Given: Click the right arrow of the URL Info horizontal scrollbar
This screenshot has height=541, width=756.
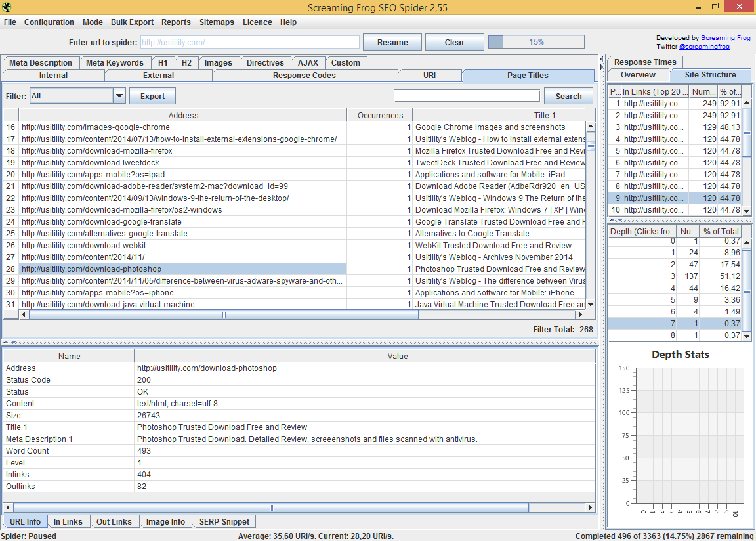Looking at the screenshot, I should click(x=591, y=508).
